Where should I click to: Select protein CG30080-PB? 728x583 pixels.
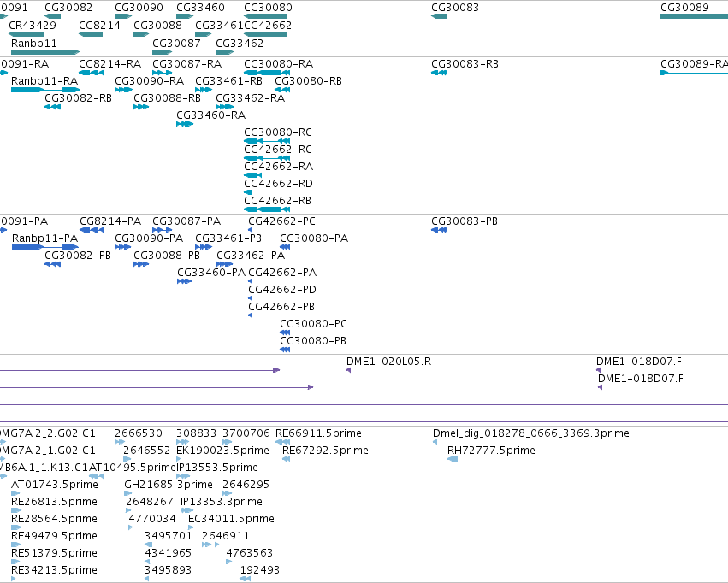313,341
